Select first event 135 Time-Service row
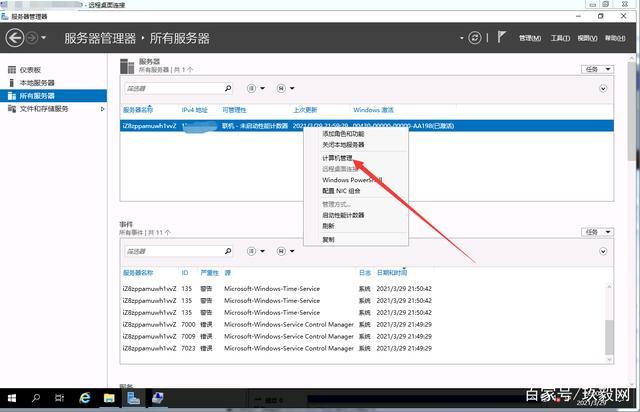640x412 pixels. click(278, 289)
